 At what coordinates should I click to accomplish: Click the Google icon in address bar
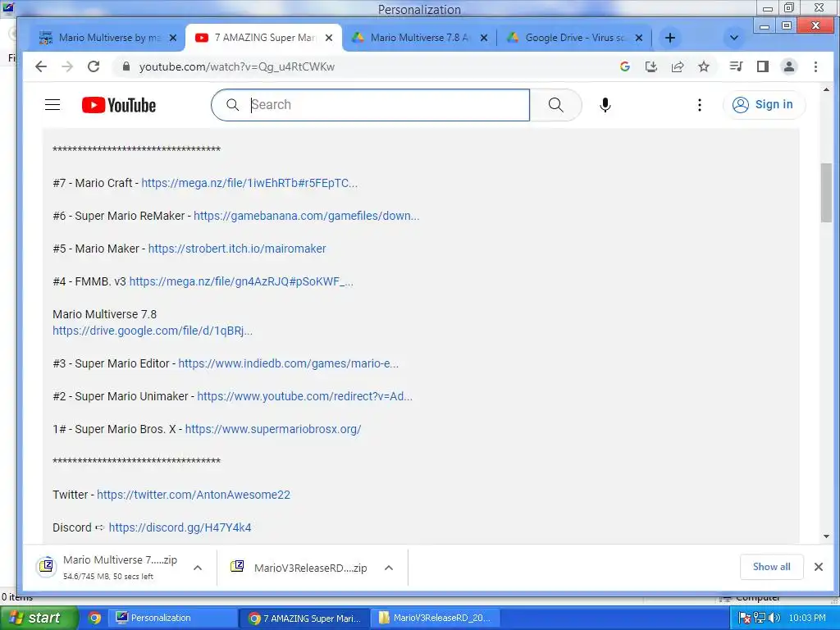click(x=624, y=66)
